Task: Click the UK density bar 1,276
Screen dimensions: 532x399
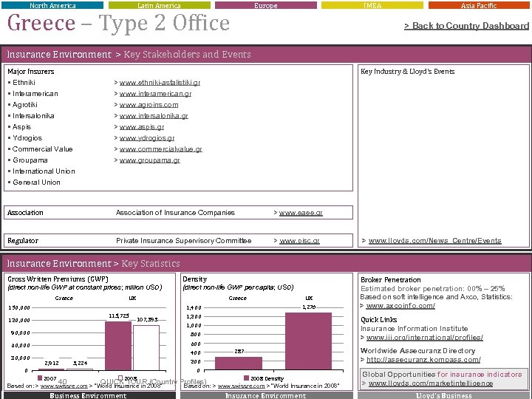Action: point(308,341)
